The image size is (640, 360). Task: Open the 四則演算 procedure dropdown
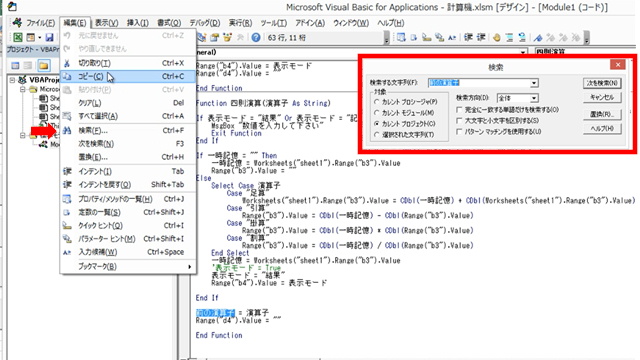click(x=585, y=52)
